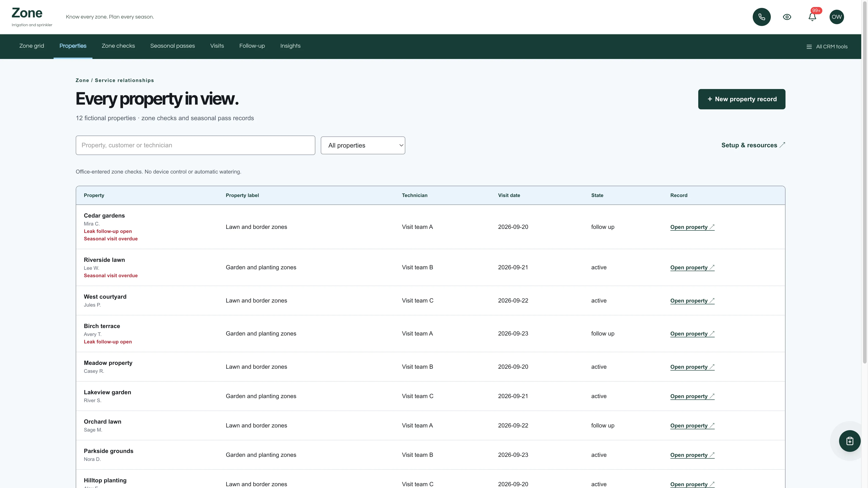The height and width of the screenshot is (488, 868).
Task: Toggle the eye visibility icon in header
Action: pos(787,17)
